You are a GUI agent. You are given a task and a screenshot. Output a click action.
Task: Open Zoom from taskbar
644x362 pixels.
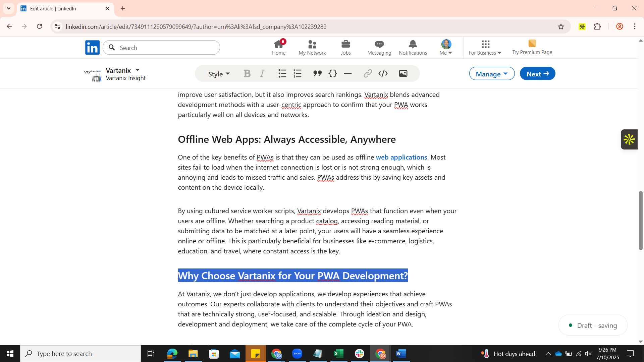[x=297, y=354]
